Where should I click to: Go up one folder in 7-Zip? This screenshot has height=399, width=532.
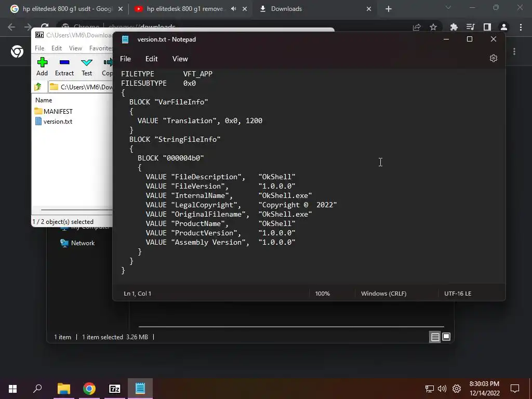pyautogui.click(x=38, y=87)
